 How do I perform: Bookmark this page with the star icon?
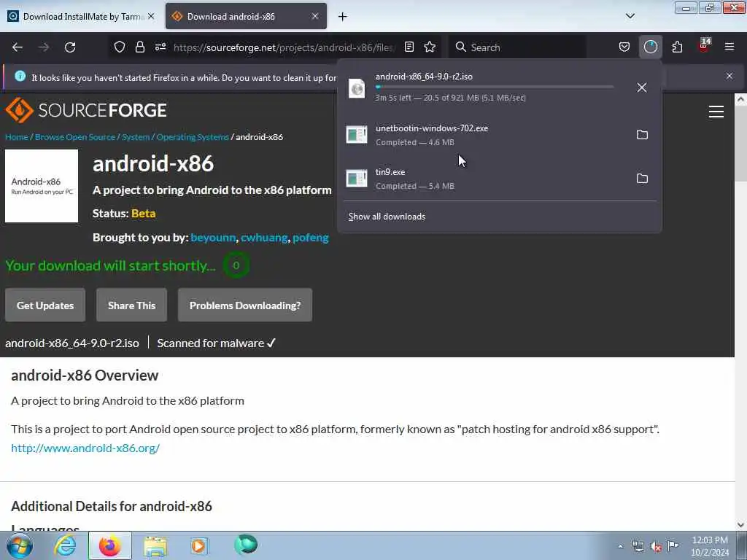click(x=430, y=47)
